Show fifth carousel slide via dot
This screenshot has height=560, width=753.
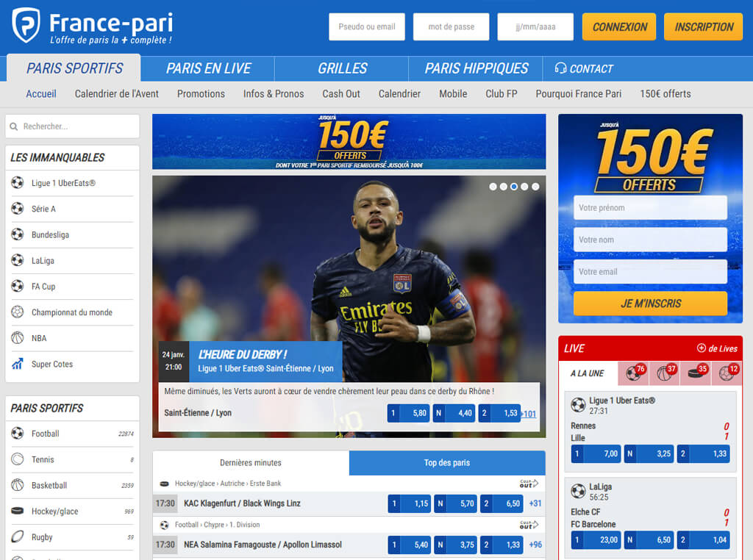pyautogui.click(x=535, y=187)
